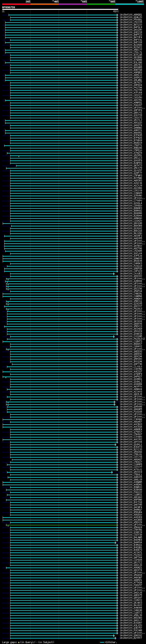Image resolution: width=146 pixels, height=644 pixels.
Task: Click hit label UniRef100_C4R8K3
Action: [131, 263]
